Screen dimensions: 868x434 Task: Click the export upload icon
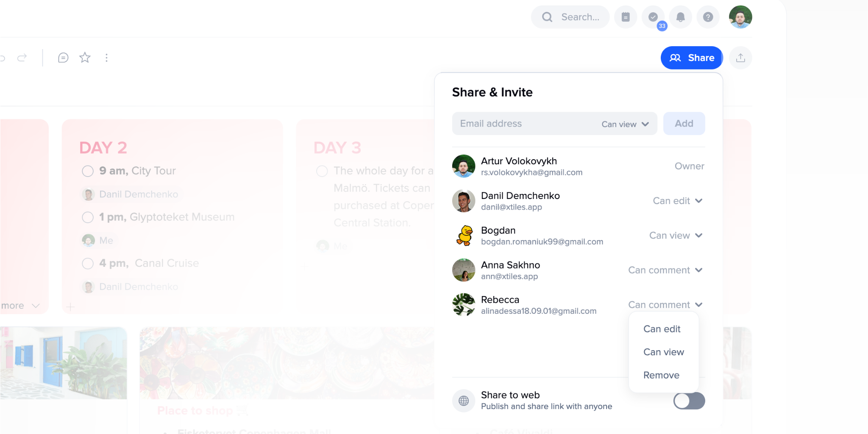740,58
